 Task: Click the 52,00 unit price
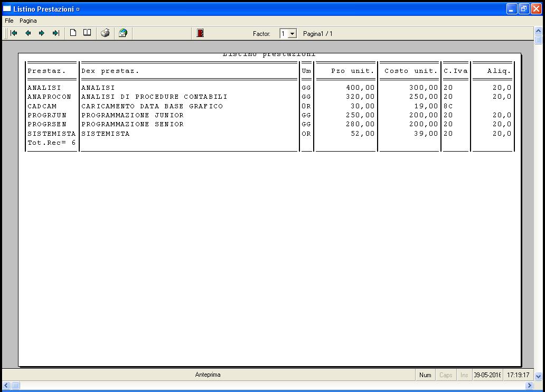tap(362, 134)
